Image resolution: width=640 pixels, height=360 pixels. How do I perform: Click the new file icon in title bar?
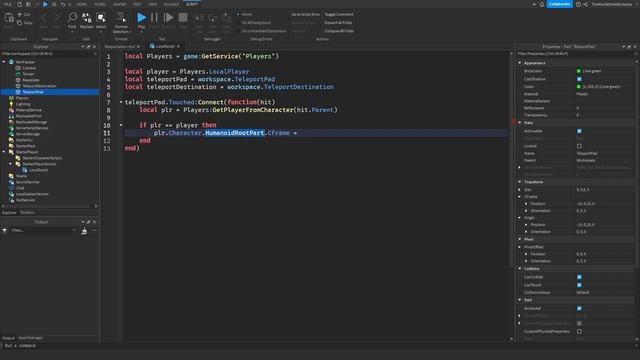(20, 4)
